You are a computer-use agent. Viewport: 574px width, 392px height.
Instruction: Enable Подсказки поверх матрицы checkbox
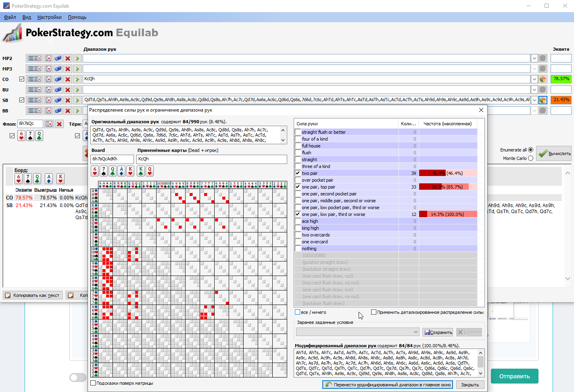click(x=93, y=383)
